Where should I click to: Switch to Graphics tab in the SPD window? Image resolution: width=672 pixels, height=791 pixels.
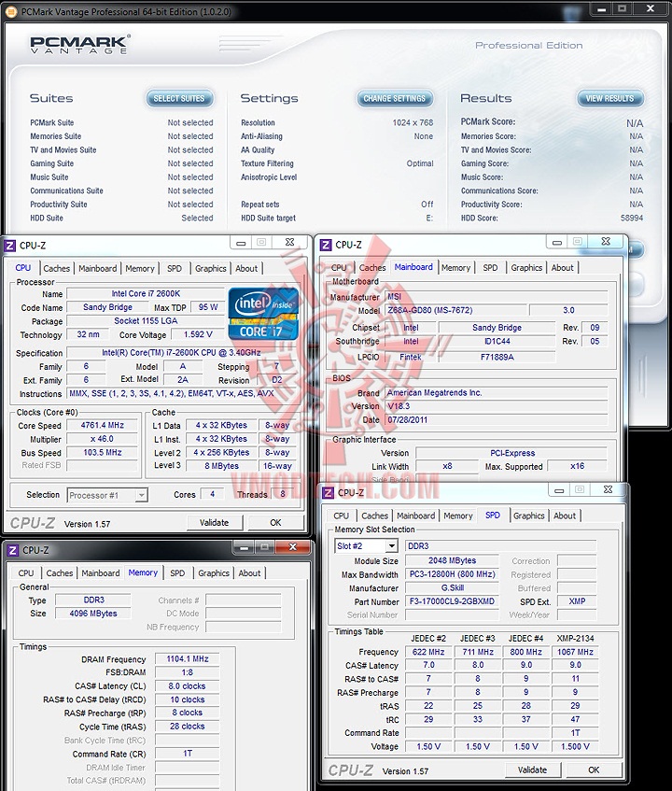pyautogui.click(x=529, y=516)
